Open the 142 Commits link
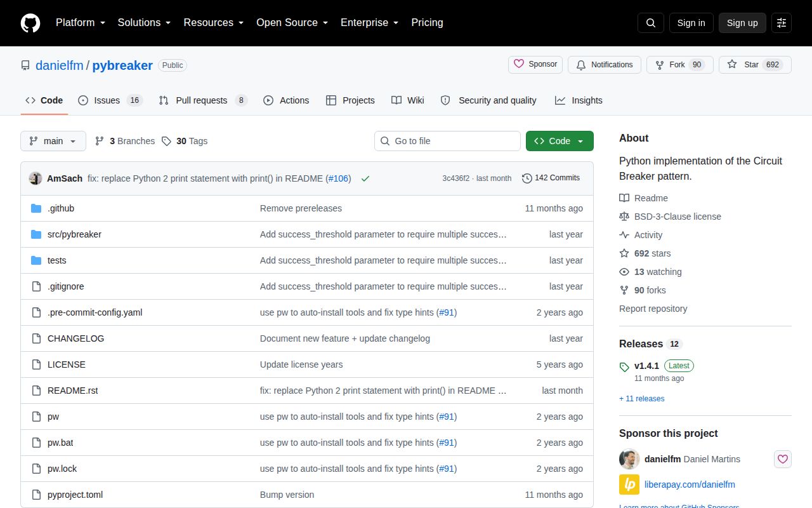Viewport: 812px width, 508px height. coord(551,178)
